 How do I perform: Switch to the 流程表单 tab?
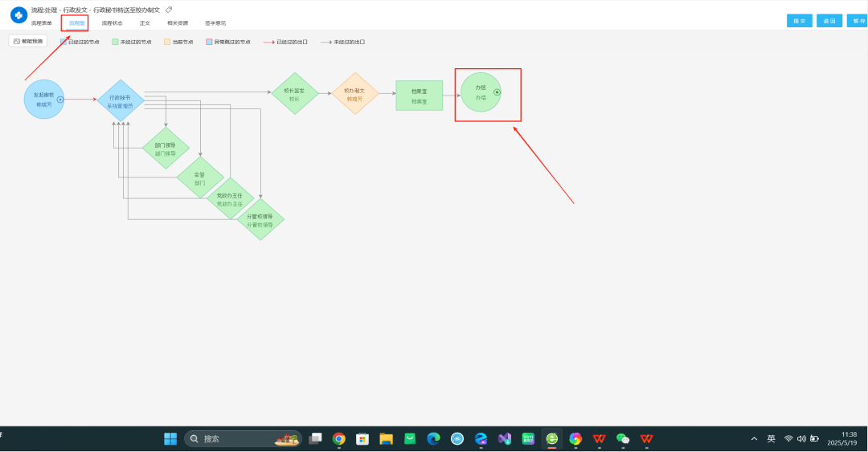coord(42,23)
